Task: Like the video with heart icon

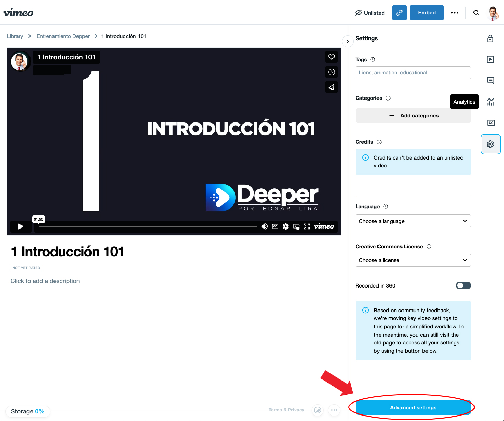Action: [332, 57]
